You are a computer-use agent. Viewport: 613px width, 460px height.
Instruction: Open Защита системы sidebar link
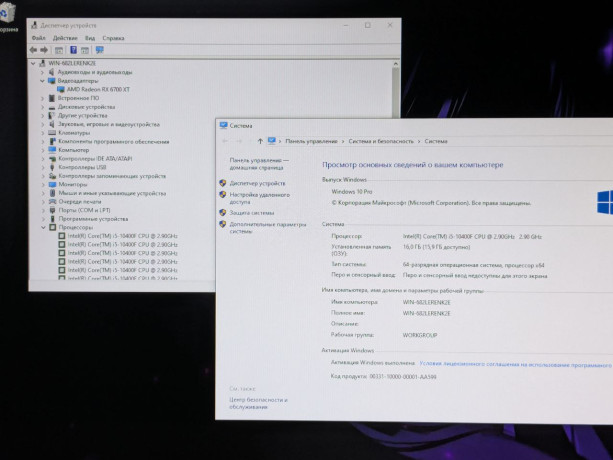pyautogui.click(x=252, y=213)
